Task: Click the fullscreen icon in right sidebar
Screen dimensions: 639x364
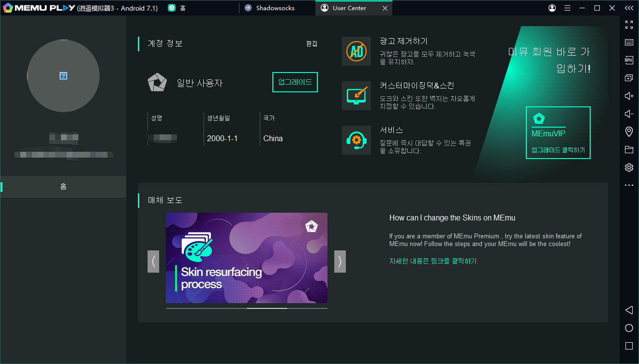Action: click(x=629, y=25)
